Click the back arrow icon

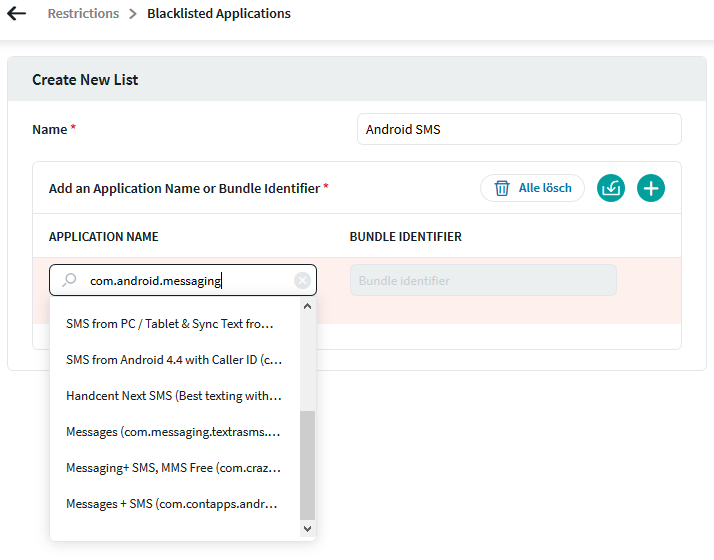point(16,15)
